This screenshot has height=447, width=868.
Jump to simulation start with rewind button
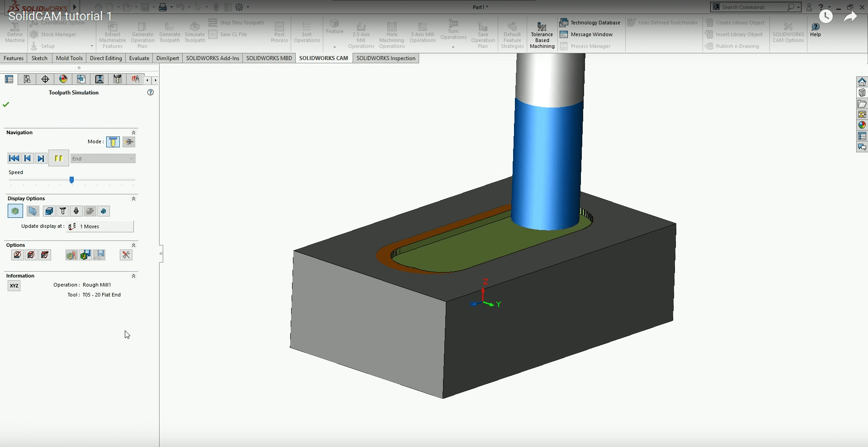tap(14, 158)
